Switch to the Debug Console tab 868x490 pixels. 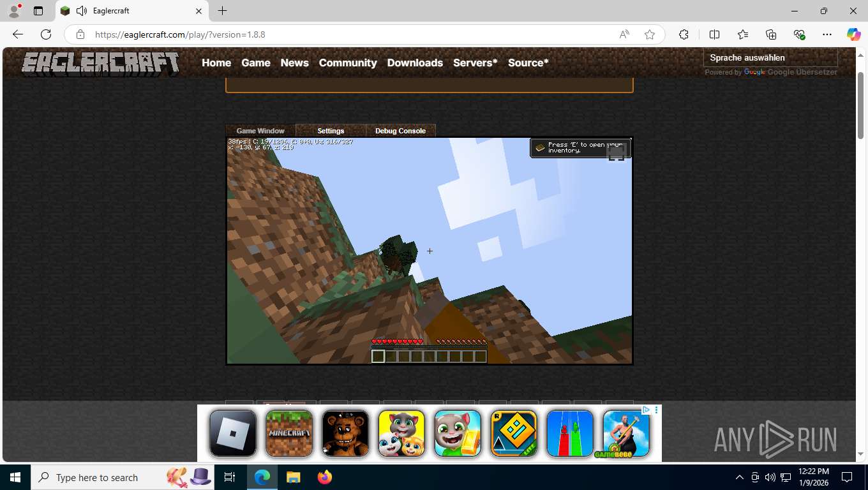coord(400,131)
